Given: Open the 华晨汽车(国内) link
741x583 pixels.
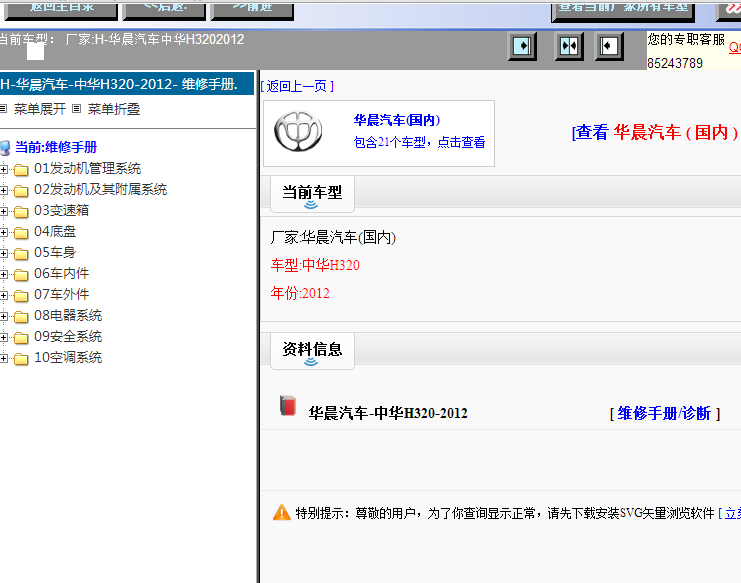Looking at the screenshot, I should tap(396, 120).
